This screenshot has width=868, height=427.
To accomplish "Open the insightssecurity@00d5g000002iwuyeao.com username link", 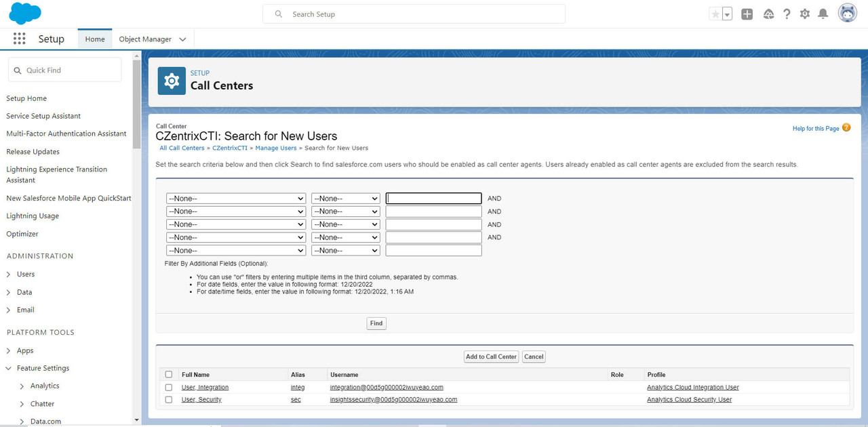I will pyautogui.click(x=393, y=400).
